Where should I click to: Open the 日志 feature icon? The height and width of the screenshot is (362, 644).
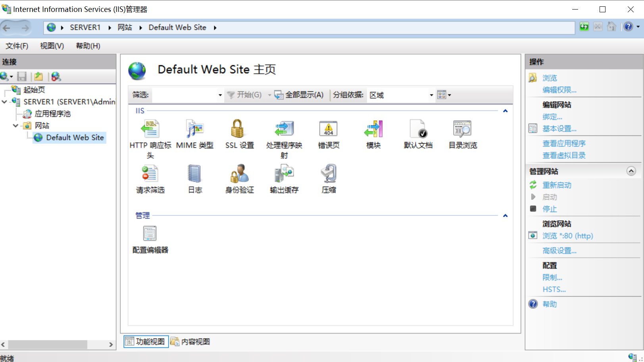point(195,174)
